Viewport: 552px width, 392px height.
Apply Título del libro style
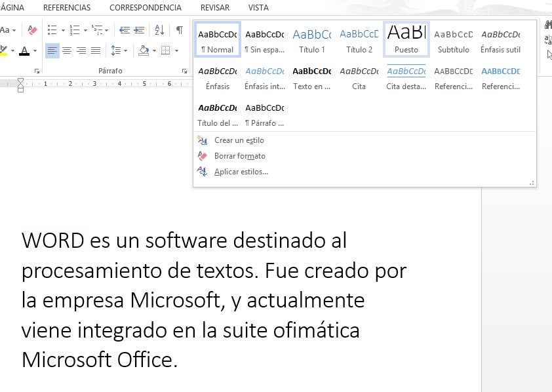pyautogui.click(x=218, y=114)
